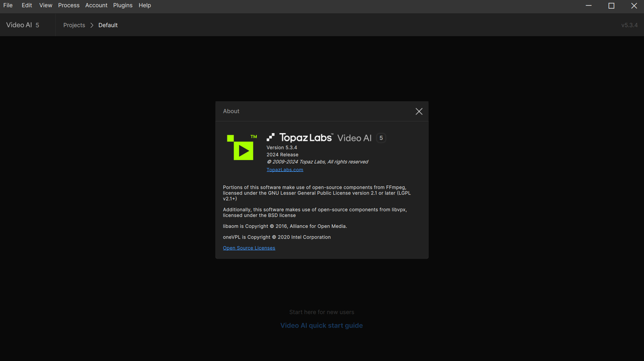The width and height of the screenshot is (644, 361).
Task: Click 'Start here for new users' text
Action: point(321,312)
